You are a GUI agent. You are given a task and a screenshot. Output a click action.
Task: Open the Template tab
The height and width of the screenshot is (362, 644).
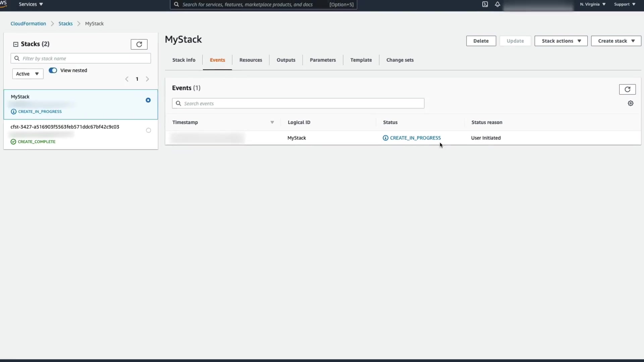coord(361,60)
